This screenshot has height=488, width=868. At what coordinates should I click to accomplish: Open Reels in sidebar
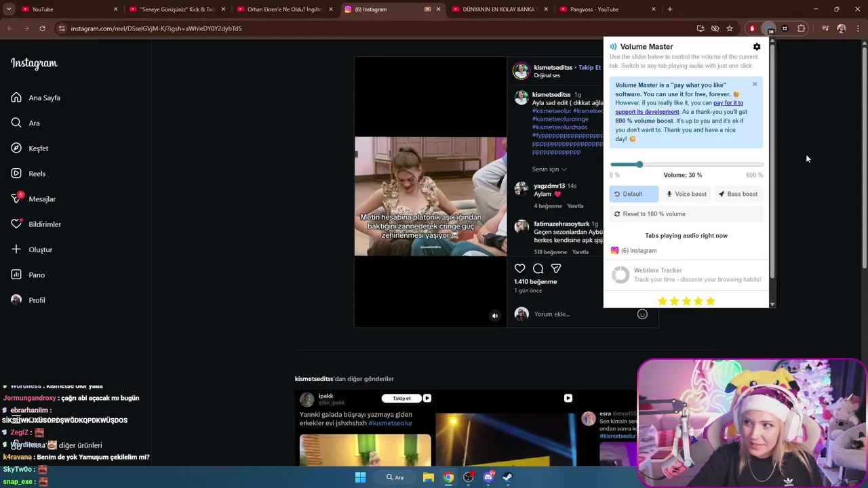point(28,174)
